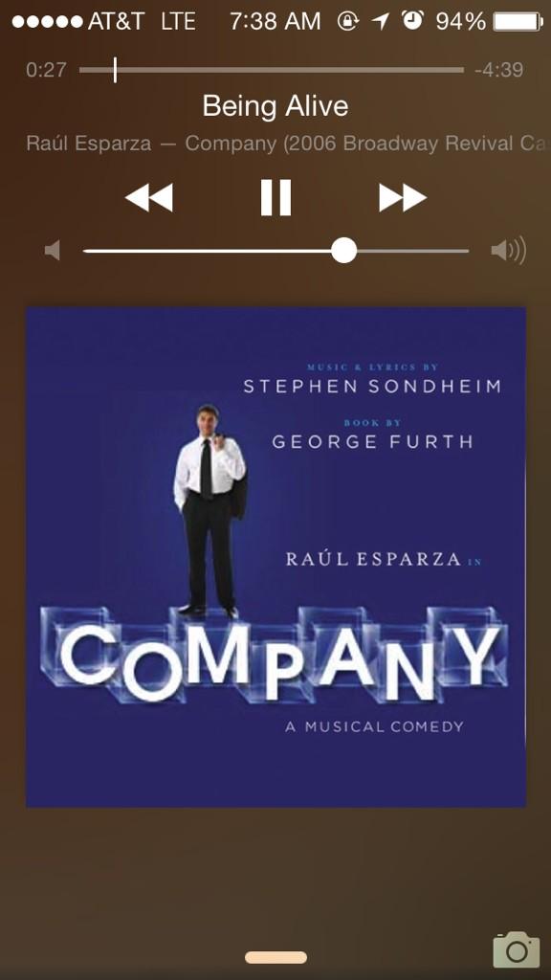Click the playback position marker on scrubber
This screenshot has height=980, width=551.
[115, 69]
